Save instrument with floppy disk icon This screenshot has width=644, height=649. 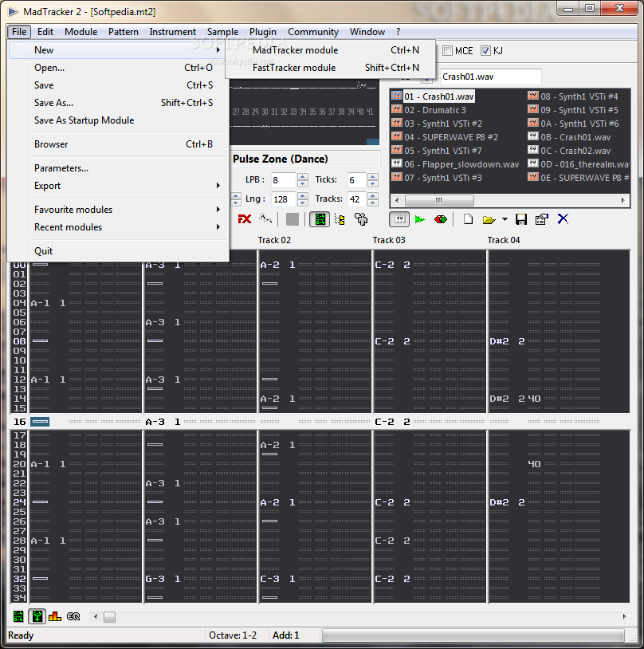pyautogui.click(x=521, y=219)
